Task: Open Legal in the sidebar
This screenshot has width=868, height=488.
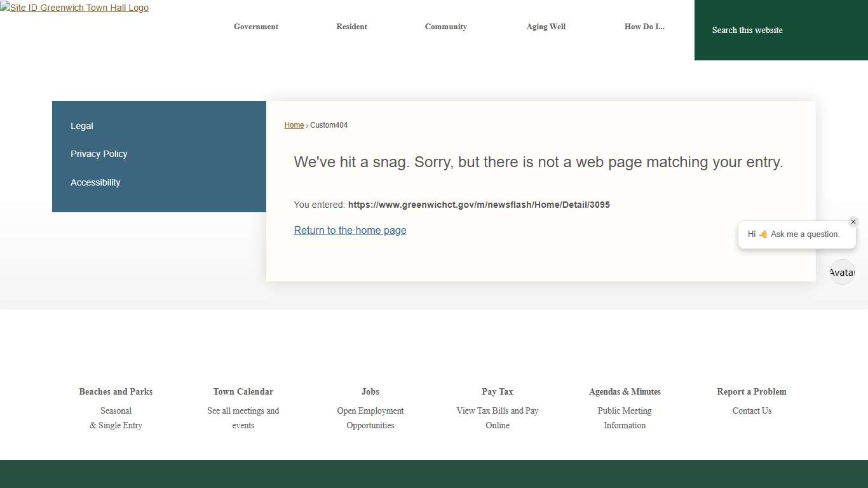Action: [82, 126]
